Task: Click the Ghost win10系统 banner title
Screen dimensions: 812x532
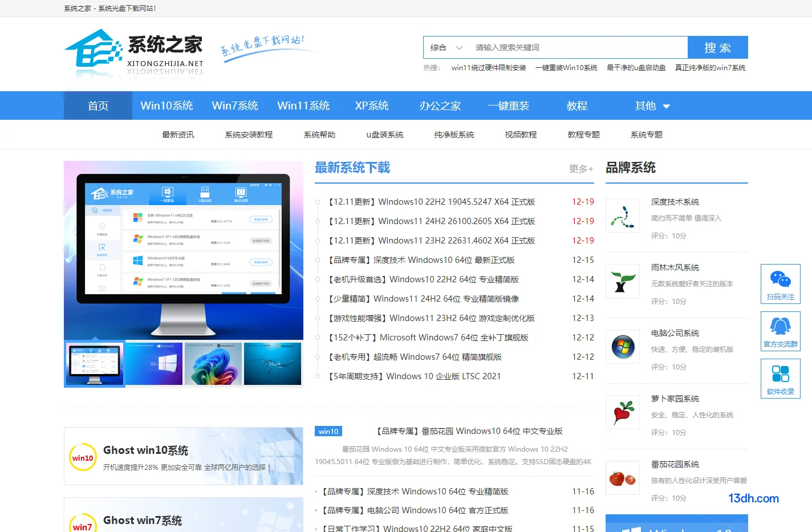Action: 146,450
